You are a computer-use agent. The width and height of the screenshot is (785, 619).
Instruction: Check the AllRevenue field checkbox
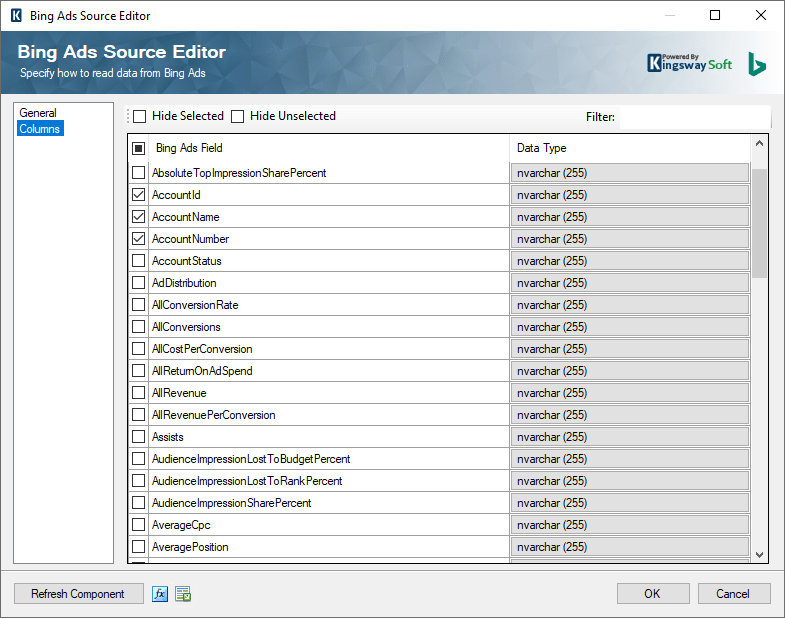139,393
